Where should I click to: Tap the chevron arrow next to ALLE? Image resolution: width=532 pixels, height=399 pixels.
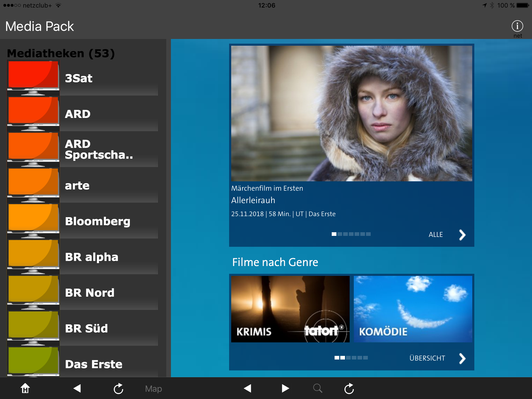[x=462, y=235]
